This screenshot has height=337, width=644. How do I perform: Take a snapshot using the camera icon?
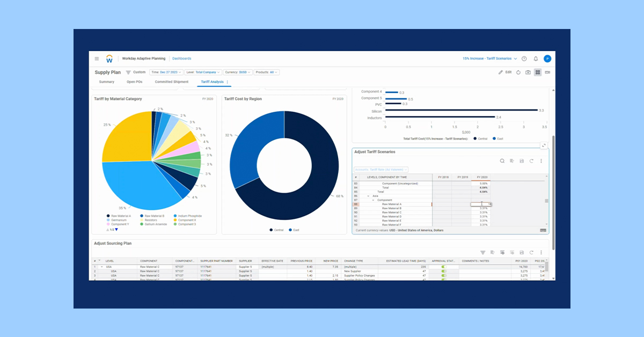(x=528, y=72)
